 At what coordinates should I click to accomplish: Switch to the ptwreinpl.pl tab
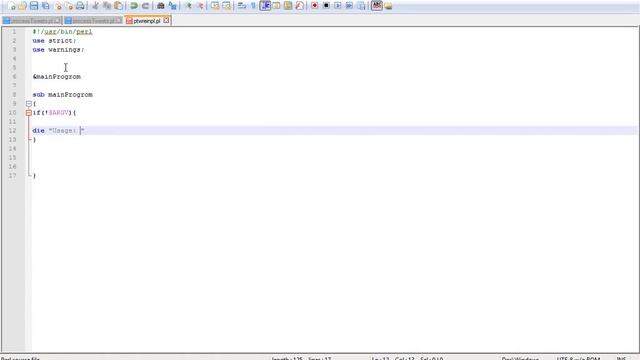(x=147, y=20)
